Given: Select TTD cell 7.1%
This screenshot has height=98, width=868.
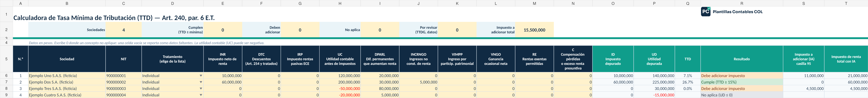Looking at the screenshot, I should (688, 76).
